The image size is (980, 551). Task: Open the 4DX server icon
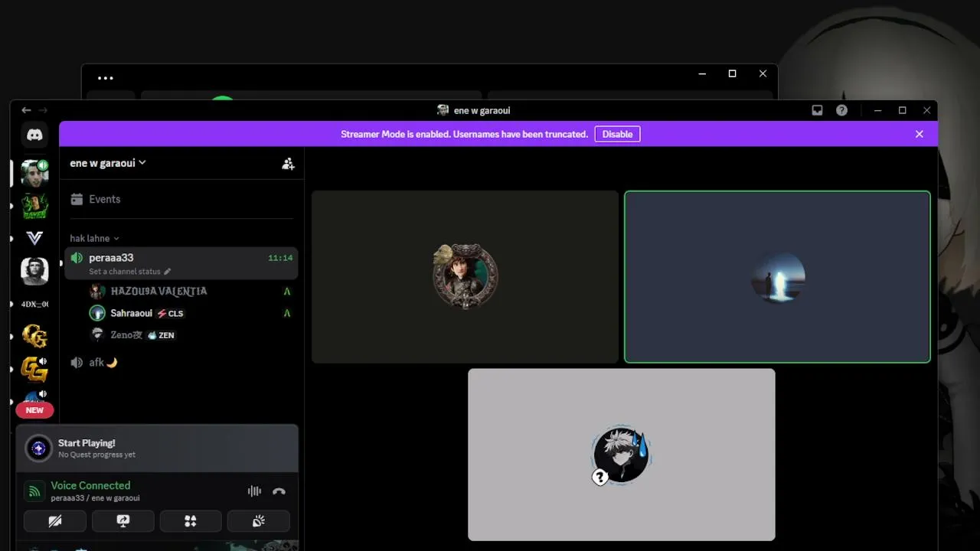34,304
